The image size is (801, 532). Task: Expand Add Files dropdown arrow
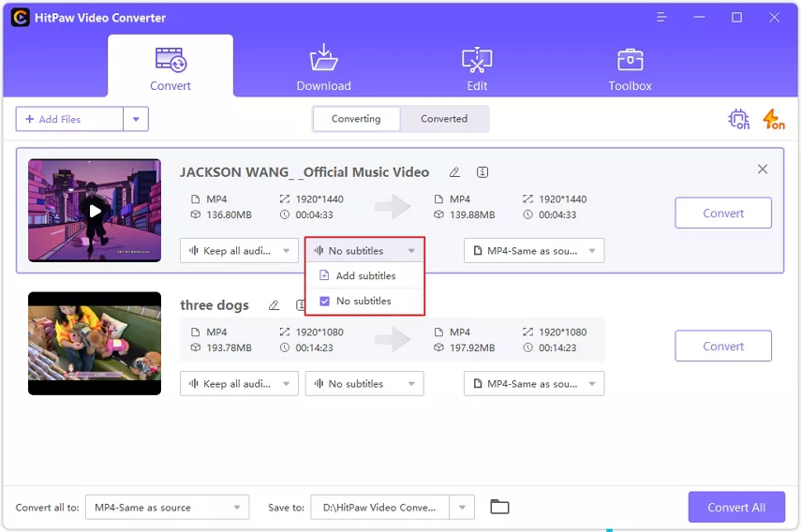coord(136,119)
